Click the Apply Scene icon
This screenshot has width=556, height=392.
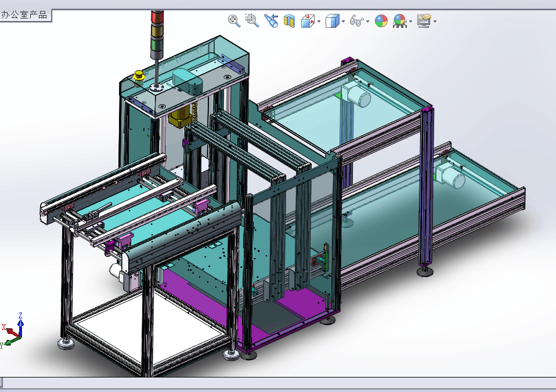400,21
